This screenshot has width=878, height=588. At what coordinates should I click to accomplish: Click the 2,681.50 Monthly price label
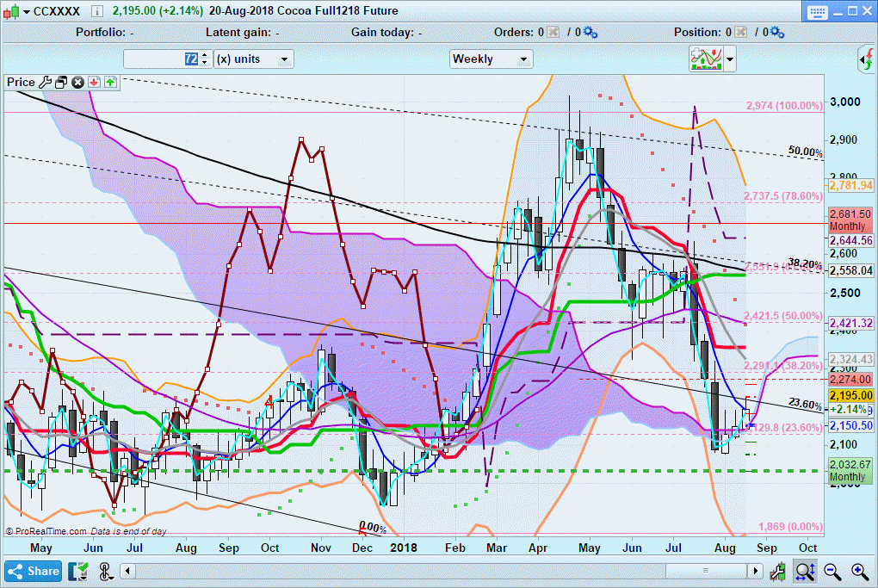pos(850,220)
